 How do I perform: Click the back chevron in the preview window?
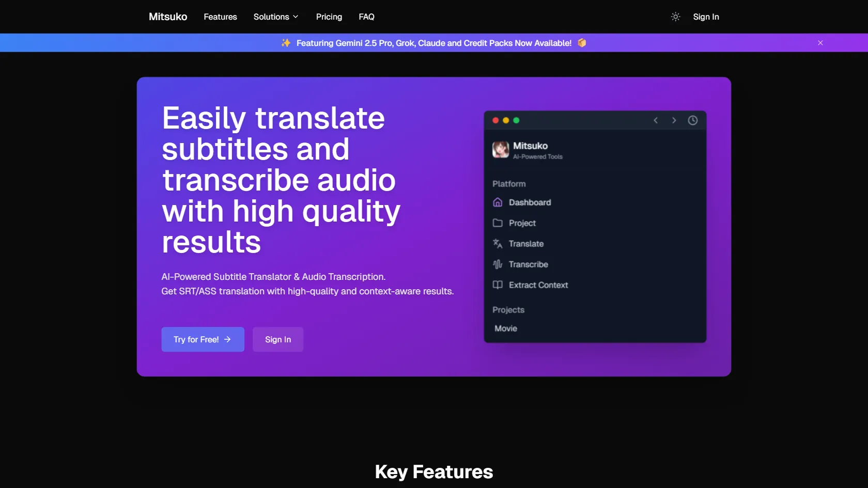coord(656,120)
